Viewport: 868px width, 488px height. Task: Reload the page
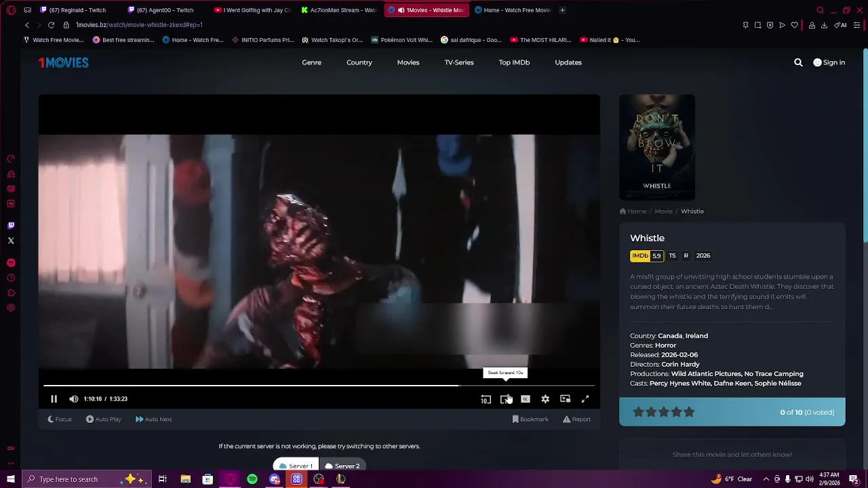(51, 25)
